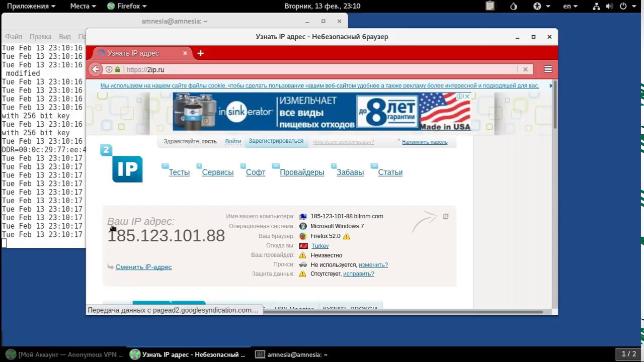This screenshot has width=644, height=362.
Task: Open the ad info icon
Action: 460,97
